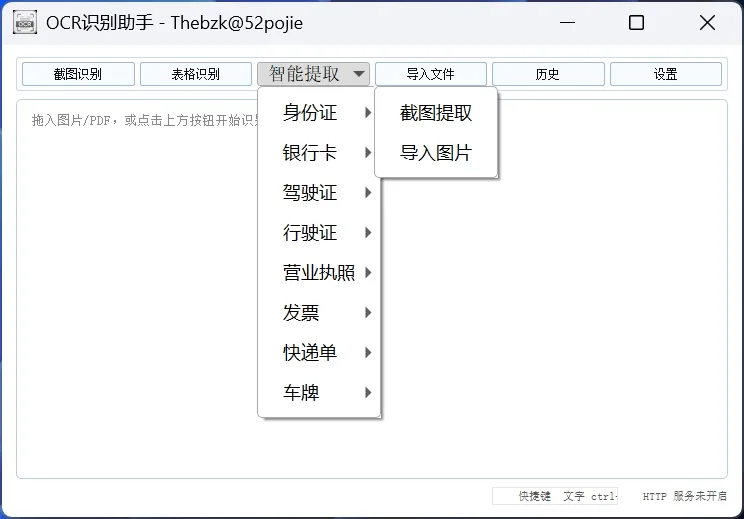
Task: Click the 截图识别 button
Action: pyautogui.click(x=78, y=74)
